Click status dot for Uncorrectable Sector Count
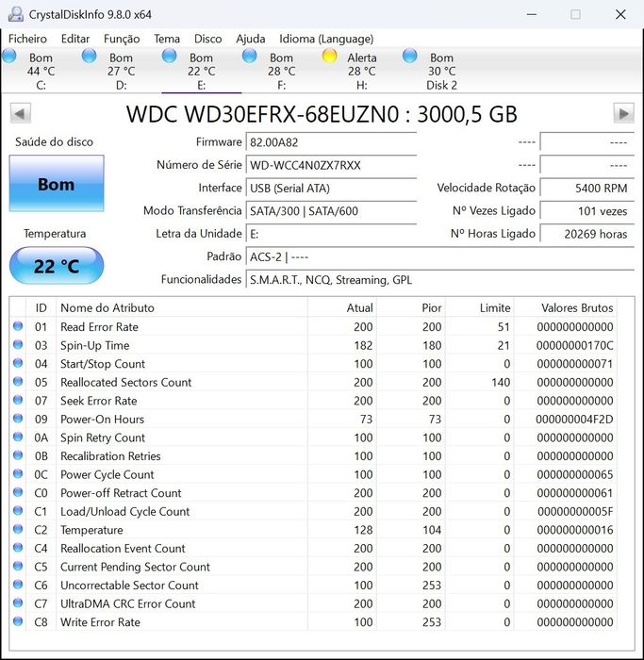The image size is (644, 660). pyautogui.click(x=18, y=585)
